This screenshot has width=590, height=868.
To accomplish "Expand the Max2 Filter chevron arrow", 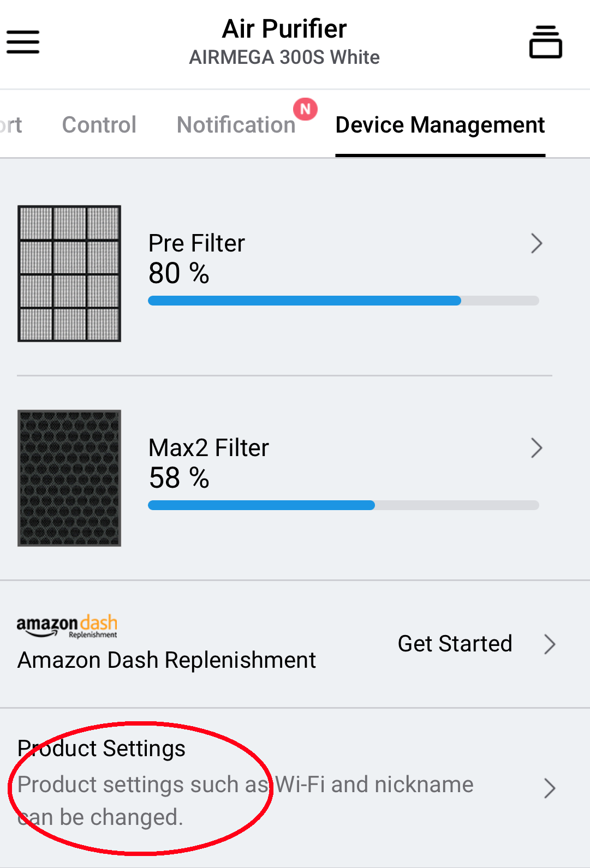I will click(537, 448).
